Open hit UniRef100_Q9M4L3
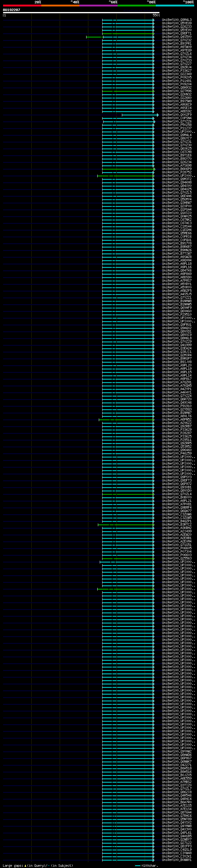This screenshot has width=197, height=868. [177, 20]
